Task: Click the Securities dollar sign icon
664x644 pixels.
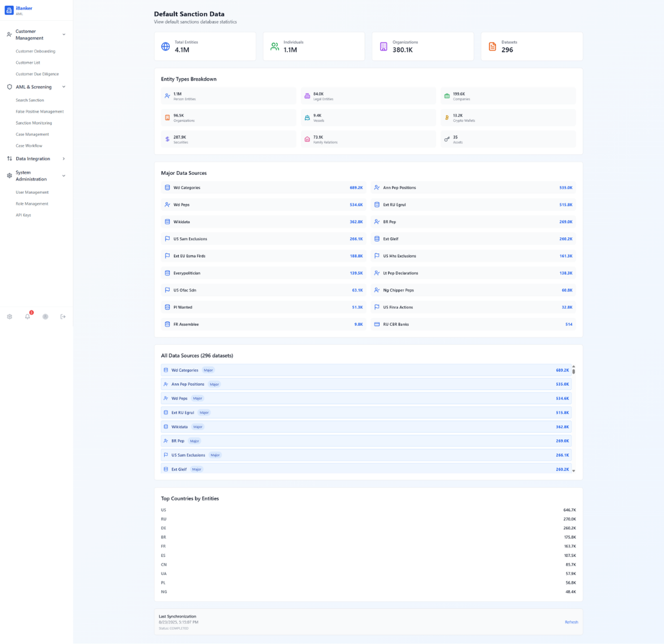Action: point(167,139)
